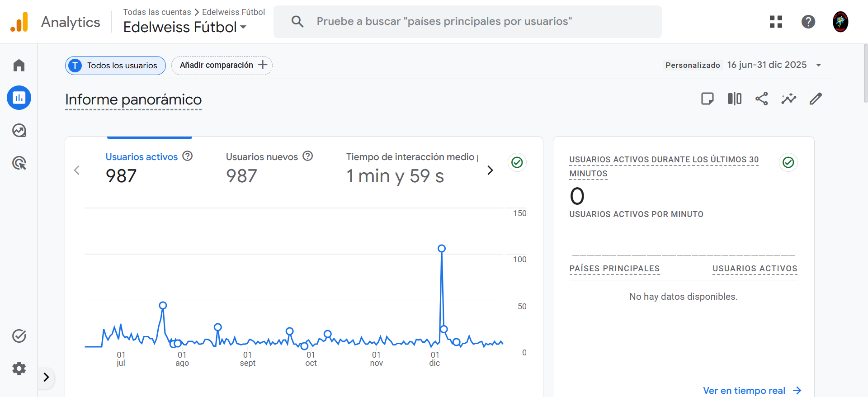Click the data quality check icon on realtime card
Image resolution: width=868 pixels, height=397 pixels.
788,162
